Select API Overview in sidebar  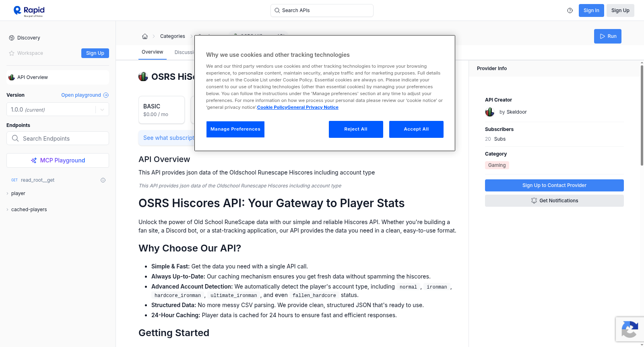pyautogui.click(x=58, y=77)
